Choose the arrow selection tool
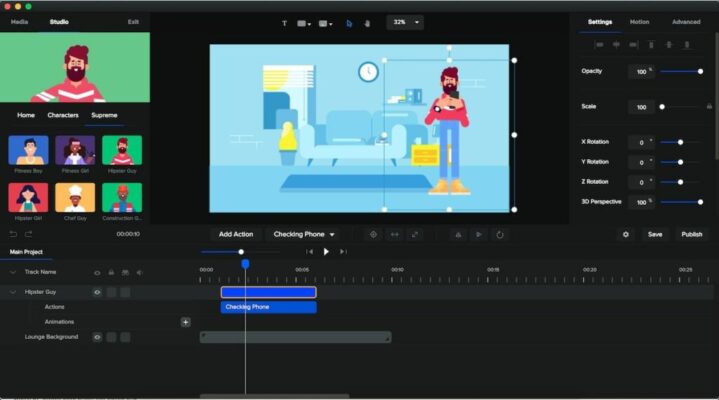719x400 pixels. pyautogui.click(x=350, y=23)
